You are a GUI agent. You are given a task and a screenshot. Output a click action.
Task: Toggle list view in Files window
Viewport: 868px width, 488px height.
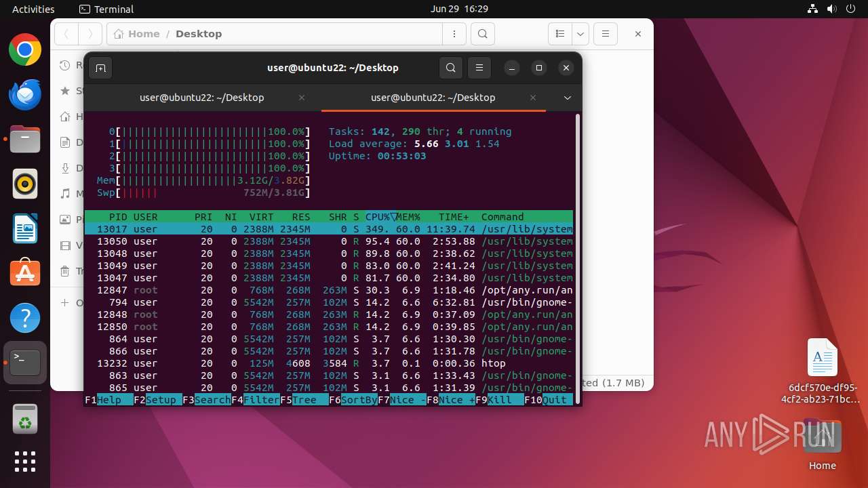tap(560, 34)
